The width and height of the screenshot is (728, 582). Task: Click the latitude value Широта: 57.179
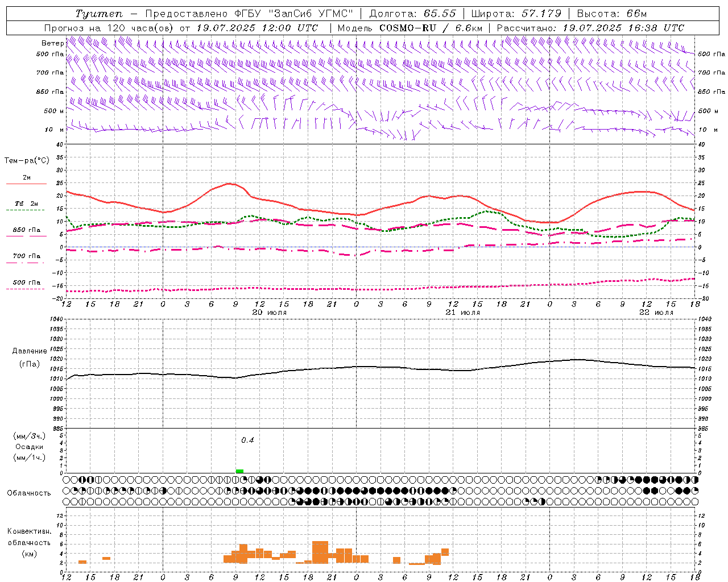click(517, 14)
